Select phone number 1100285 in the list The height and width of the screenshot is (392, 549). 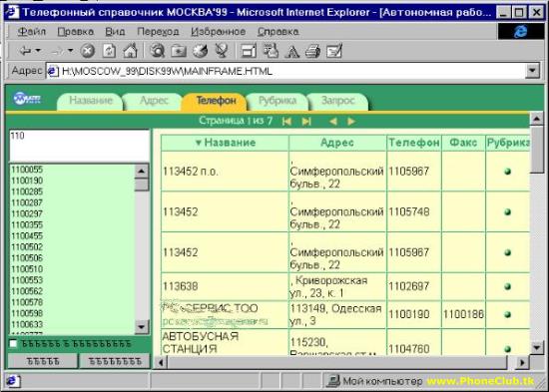coord(27,192)
